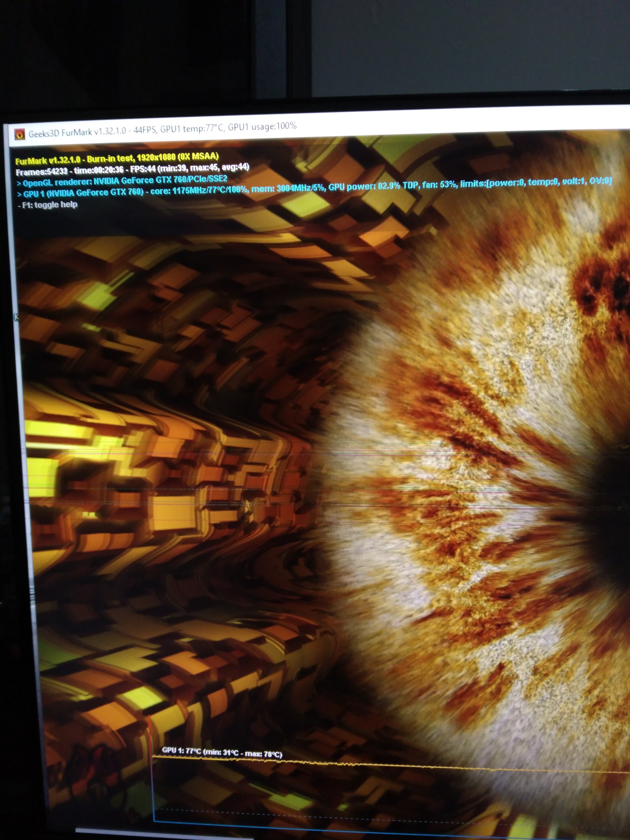630x840 pixels.
Task: Click the yellow Burn-in test header line
Action: coord(117,158)
